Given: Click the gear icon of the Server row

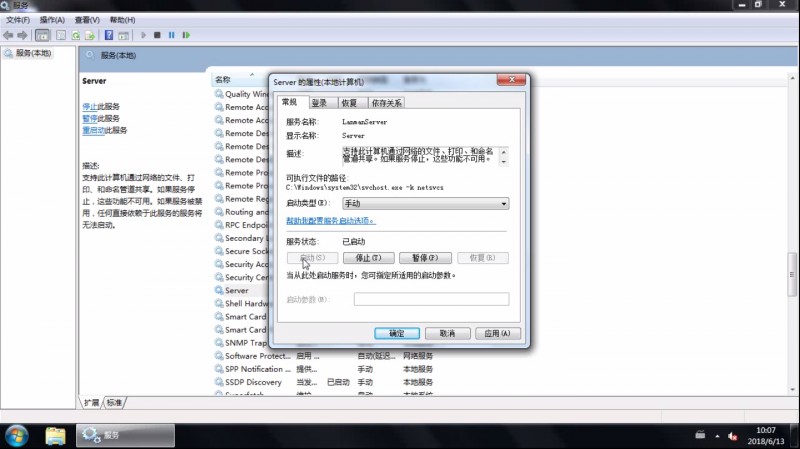Looking at the screenshot, I should 219,290.
